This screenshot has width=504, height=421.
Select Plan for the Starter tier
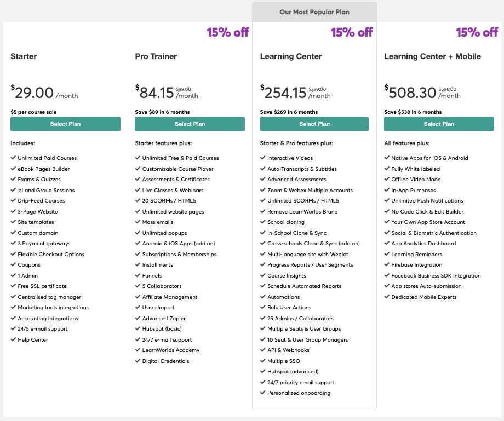pyautogui.click(x=65, y=124)
